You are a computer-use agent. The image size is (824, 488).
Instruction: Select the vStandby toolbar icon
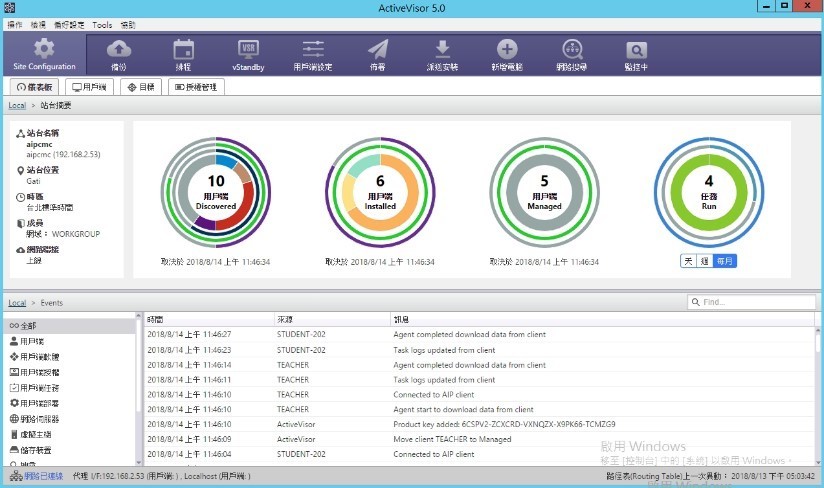click(x=248, y=49)
